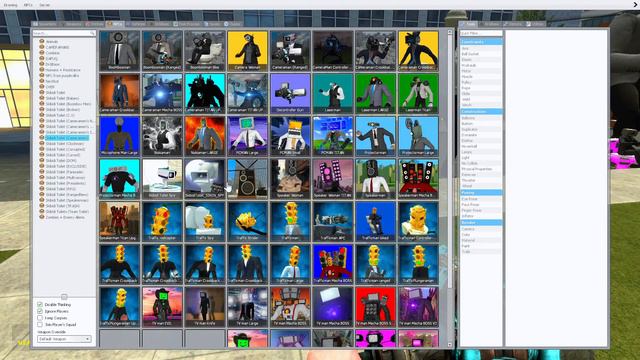Spawn the Trafficman Large NPC
Screen dimensions: 640x360
coord(290,264)
